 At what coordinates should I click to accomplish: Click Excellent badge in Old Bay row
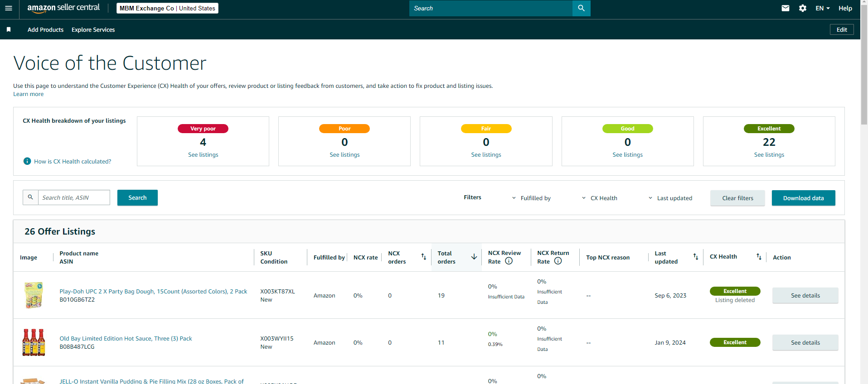pos(735,342)
